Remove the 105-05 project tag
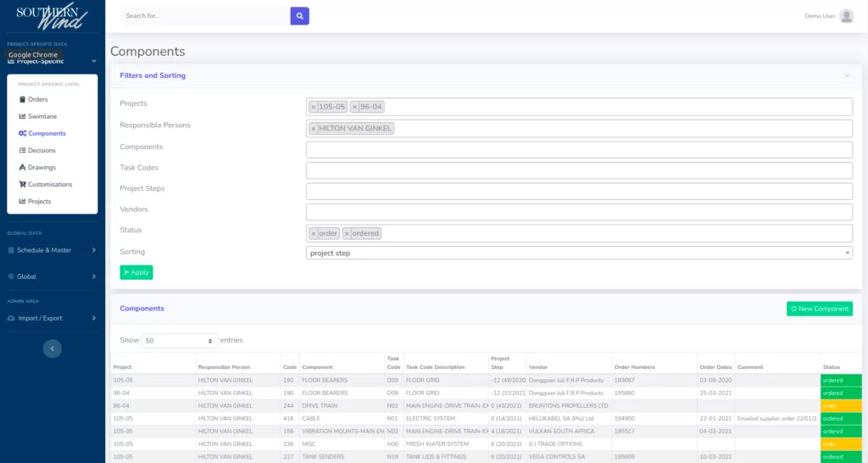The height and width of the screenshot is (463, 868). click(314, 107)
